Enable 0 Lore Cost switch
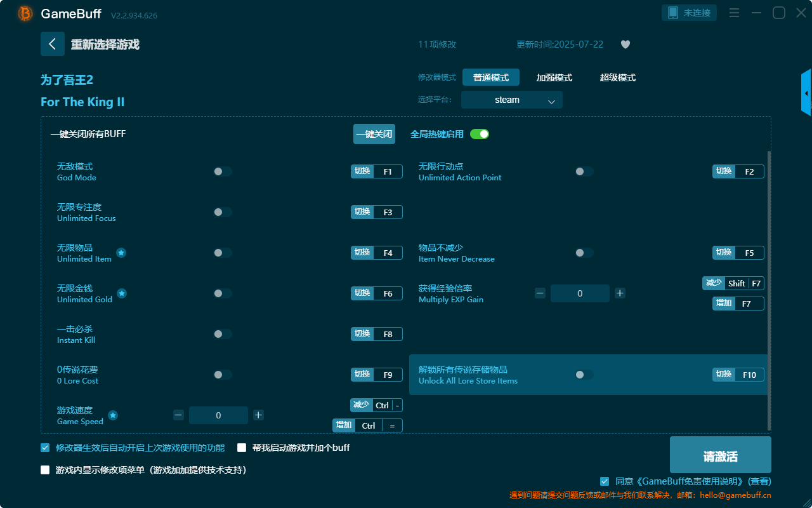Image resolution: width=812 pixels, height=508 pixels. click(x=223, y=375)
